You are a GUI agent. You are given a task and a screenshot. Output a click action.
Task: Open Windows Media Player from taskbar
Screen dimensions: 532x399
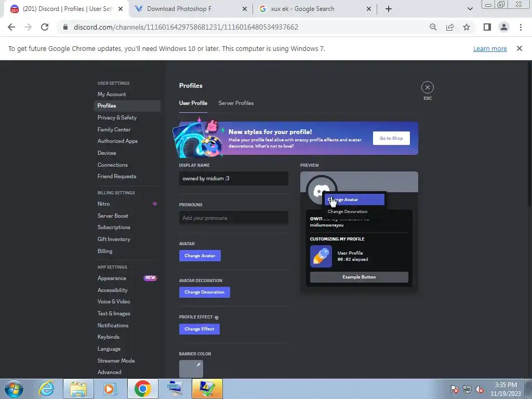pyautogui.click(x=110, y=389)
